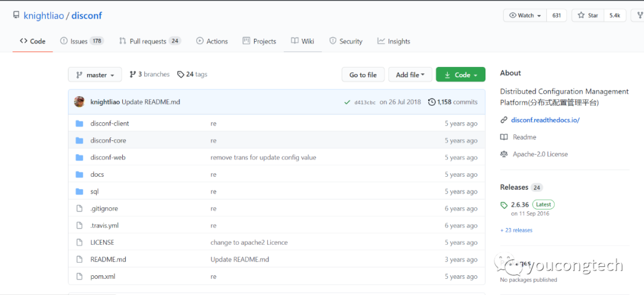Click the file icon for pom.xml

(80, 276)
